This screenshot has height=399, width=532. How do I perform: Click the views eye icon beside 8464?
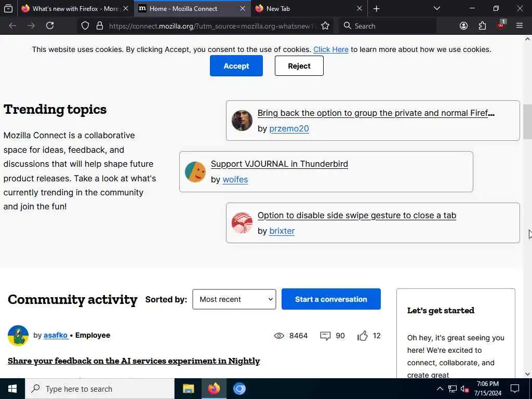279,336
